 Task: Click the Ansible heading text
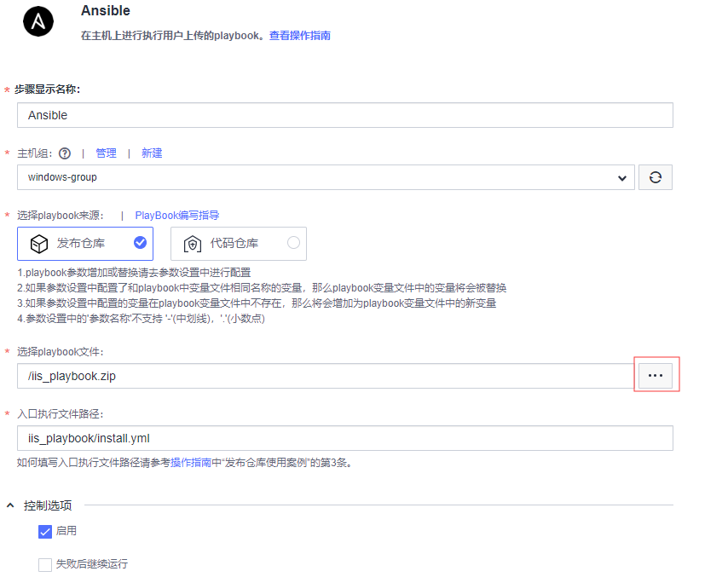tap(106, 11)
